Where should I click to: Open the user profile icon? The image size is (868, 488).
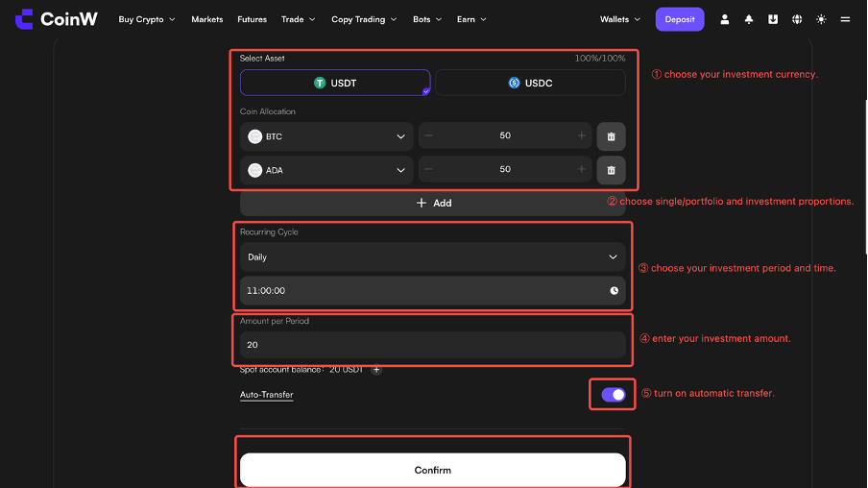(724, 19)
